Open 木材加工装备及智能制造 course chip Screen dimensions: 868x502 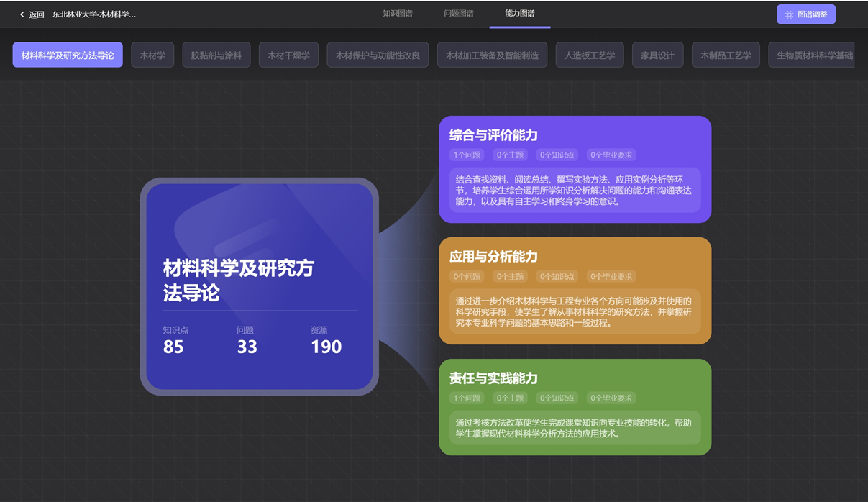(492, 55)
